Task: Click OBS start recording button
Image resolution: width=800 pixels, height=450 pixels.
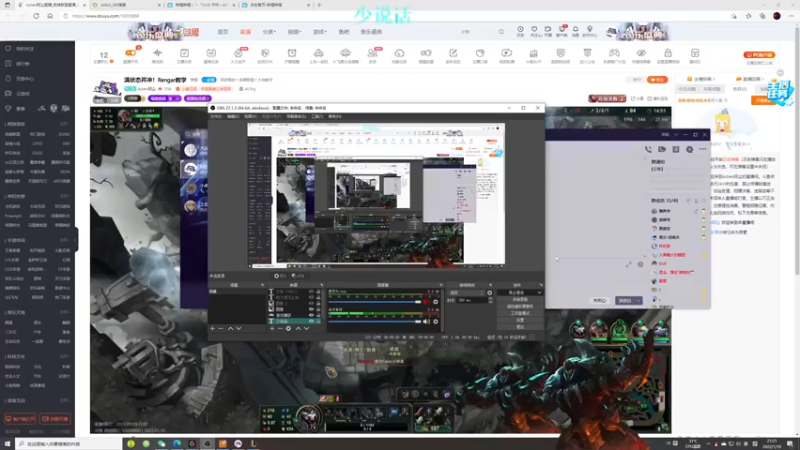Action: click(x=519, y=299)
